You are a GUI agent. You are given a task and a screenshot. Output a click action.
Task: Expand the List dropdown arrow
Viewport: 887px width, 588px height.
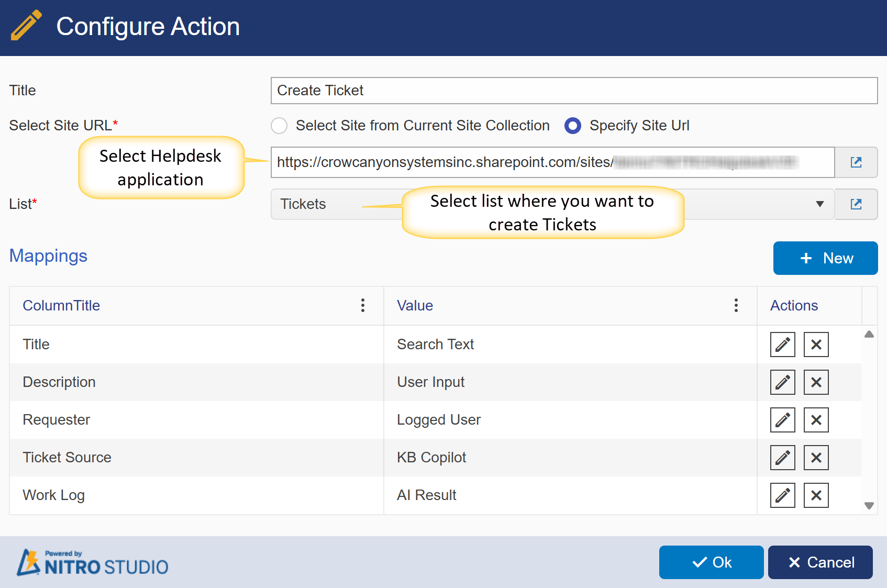point(819,204)
